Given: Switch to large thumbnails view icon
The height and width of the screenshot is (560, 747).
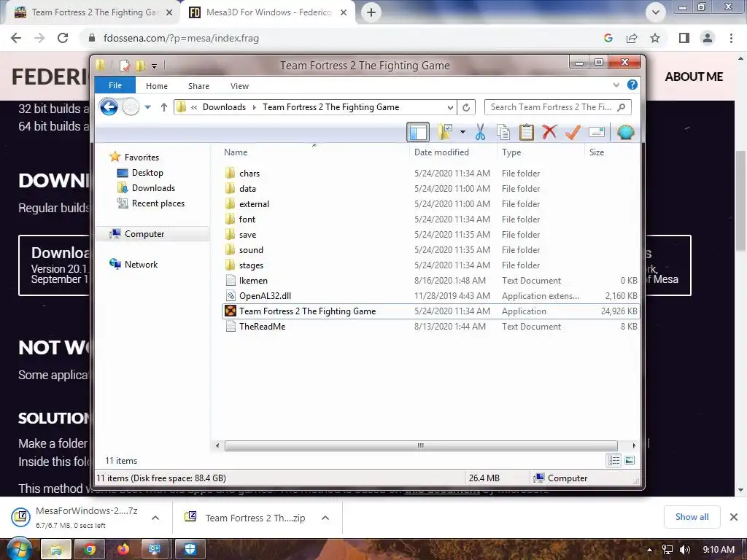Looking at the screenshot, I should [630, 460].
